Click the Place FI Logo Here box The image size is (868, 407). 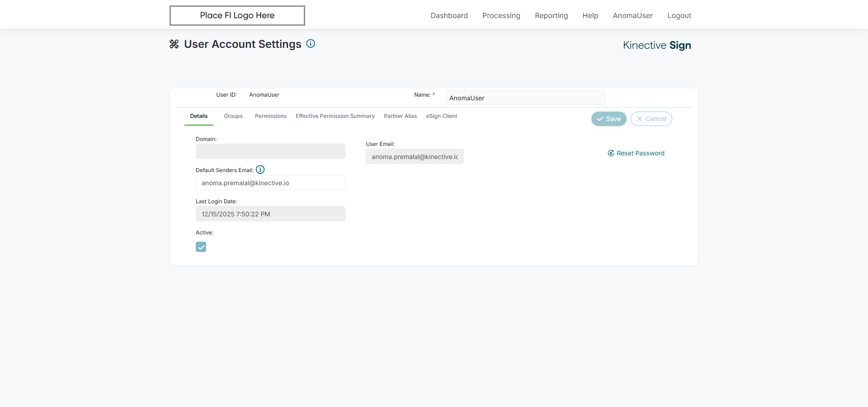(x=237, y=15)
